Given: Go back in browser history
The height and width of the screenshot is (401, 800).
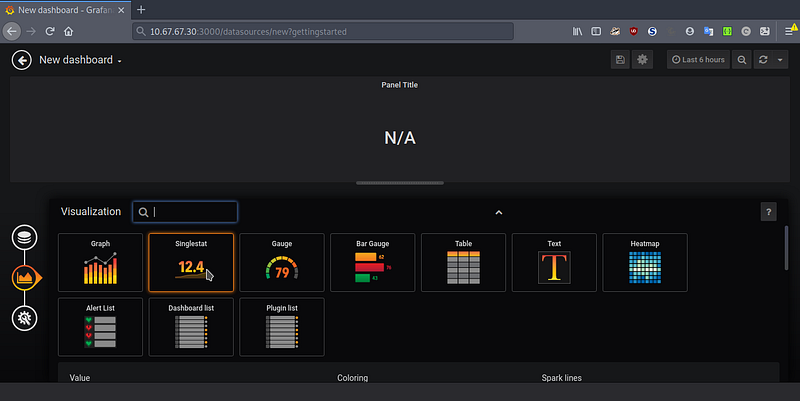Looking at the screenshot, I should pyautogui.click(x=12, y=31).
